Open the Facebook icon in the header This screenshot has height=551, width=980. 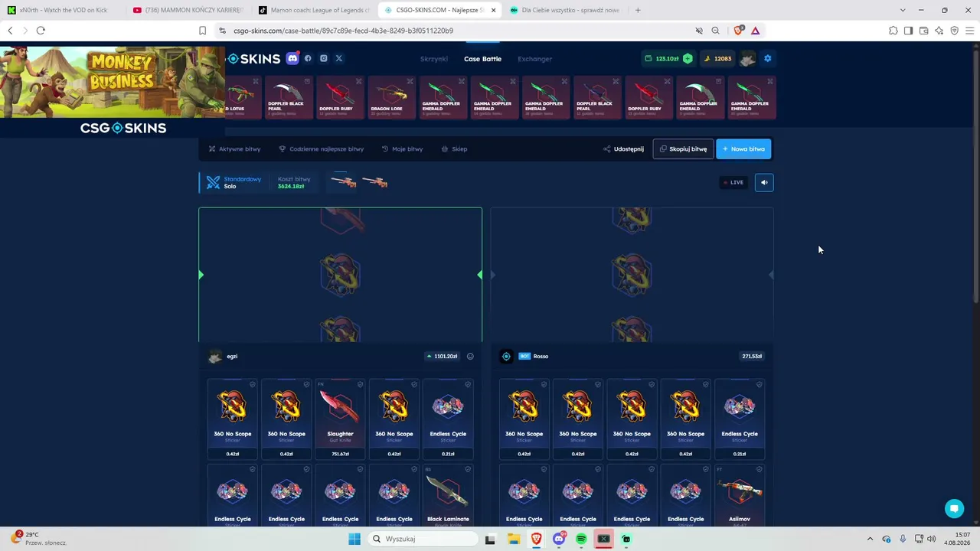(x=308, y=58)
